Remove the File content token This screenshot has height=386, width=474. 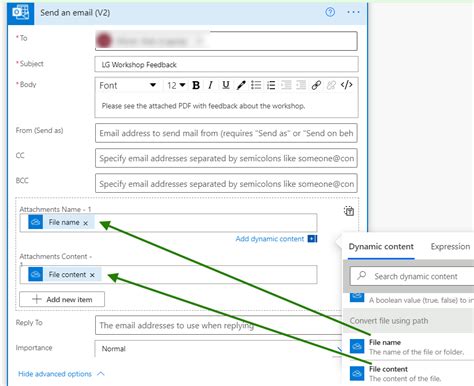tap(92, 275)
